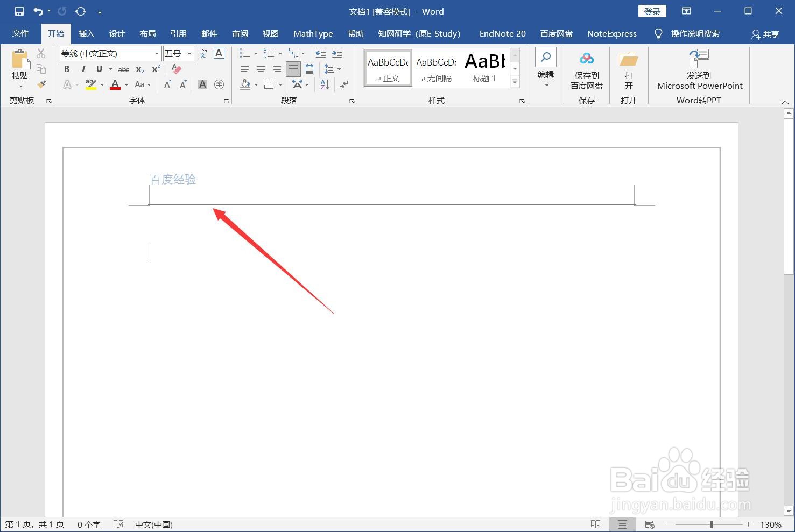The image size is (795, 532).
Task: Click the Sort A-Z icon
Action: [x=325, y=84]
